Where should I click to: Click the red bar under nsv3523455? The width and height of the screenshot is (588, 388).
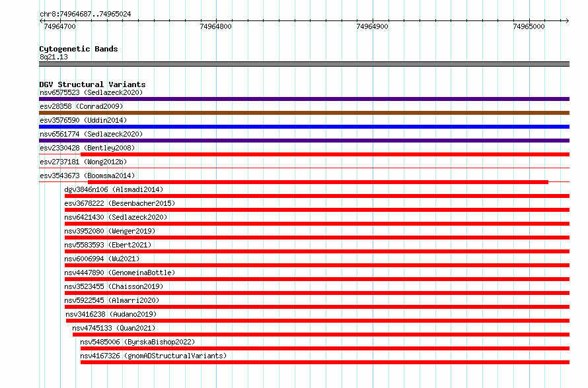click(317, 293)
